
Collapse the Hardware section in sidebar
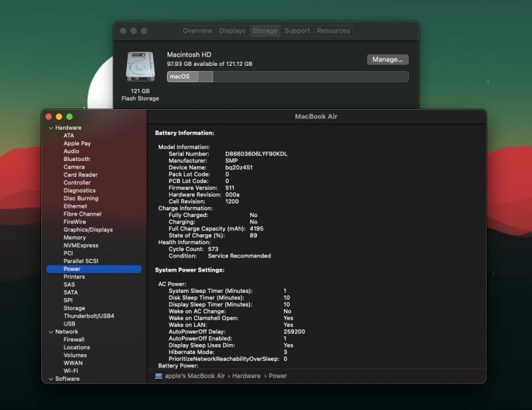[51, 128]
